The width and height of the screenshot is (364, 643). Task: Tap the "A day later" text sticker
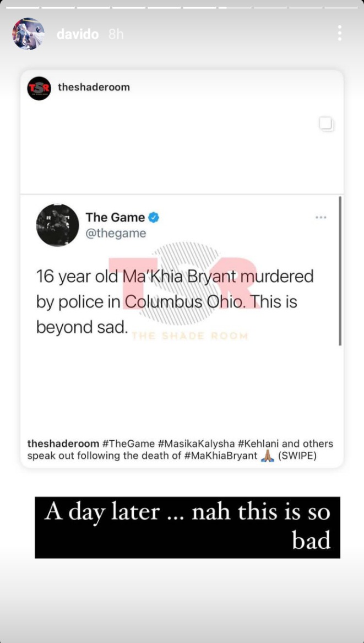[187, 527]
